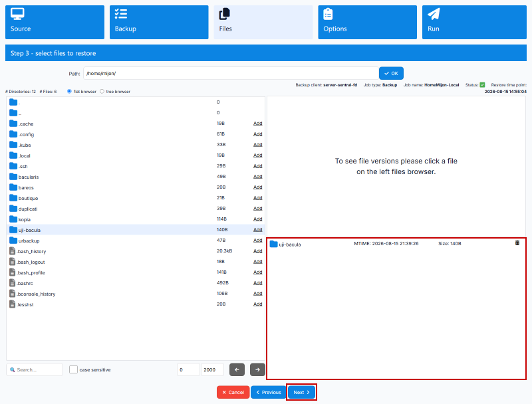Click the urbackup folder icon

click(x=13, y=241)
